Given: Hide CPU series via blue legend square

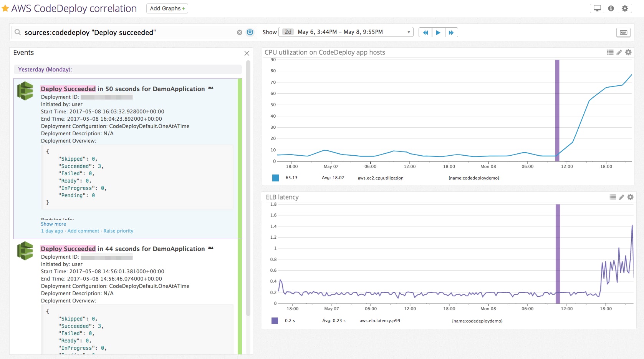Looking at the screenshot, I should click(275, 178).
